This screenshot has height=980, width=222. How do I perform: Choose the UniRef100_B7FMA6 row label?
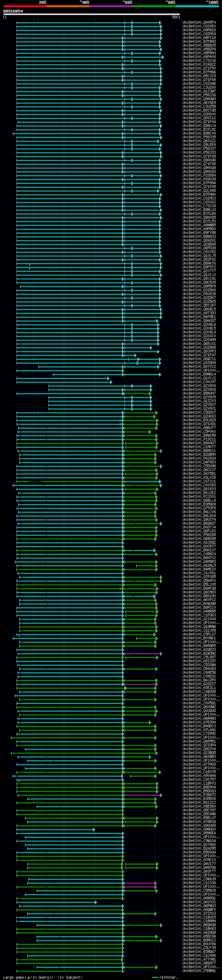pos(199,72)
